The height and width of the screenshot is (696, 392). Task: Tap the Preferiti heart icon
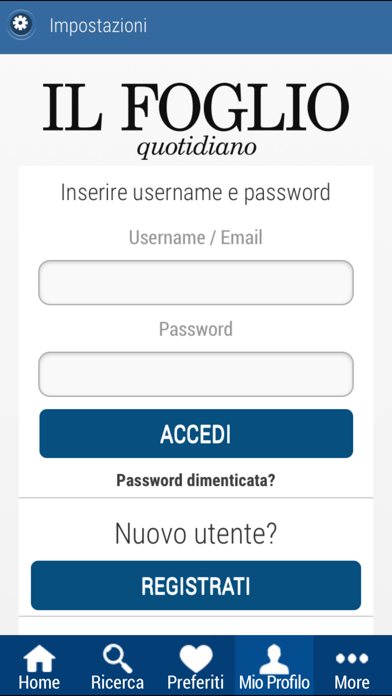point(196,658)
